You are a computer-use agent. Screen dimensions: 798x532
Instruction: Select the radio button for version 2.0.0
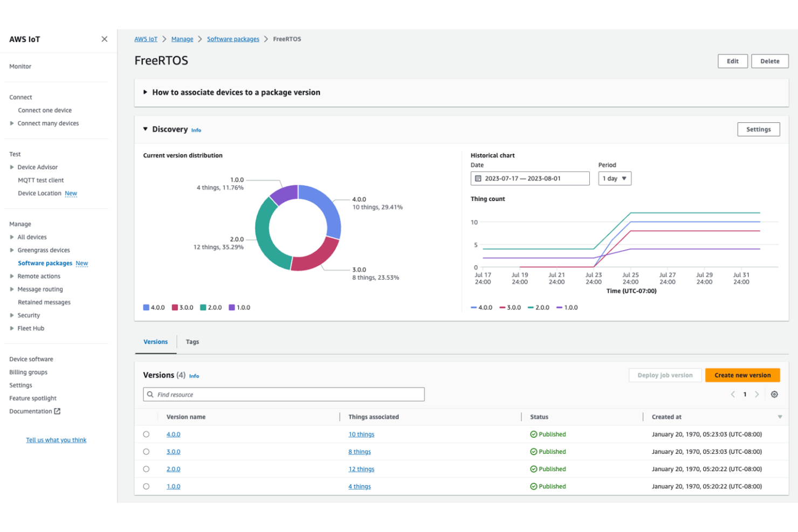coord(146,469)
